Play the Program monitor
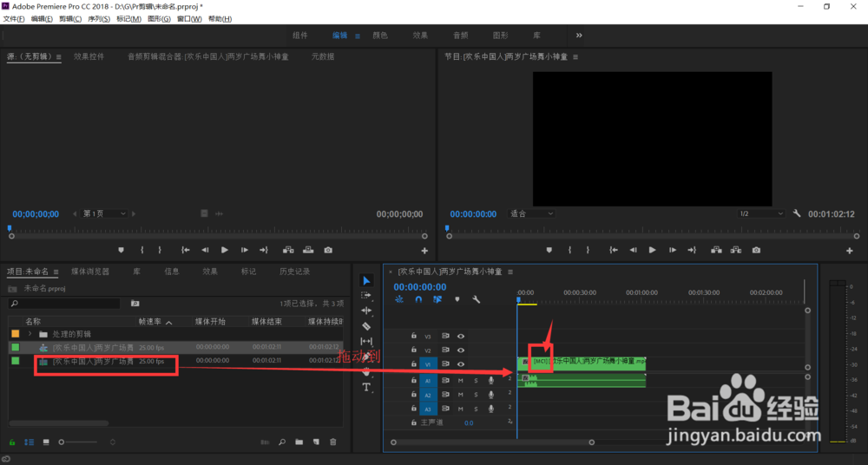 tap(652, 250)
